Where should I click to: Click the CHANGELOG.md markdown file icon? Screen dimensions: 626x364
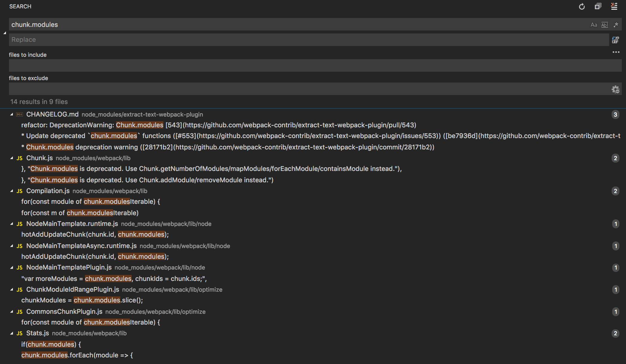[20, 114]
